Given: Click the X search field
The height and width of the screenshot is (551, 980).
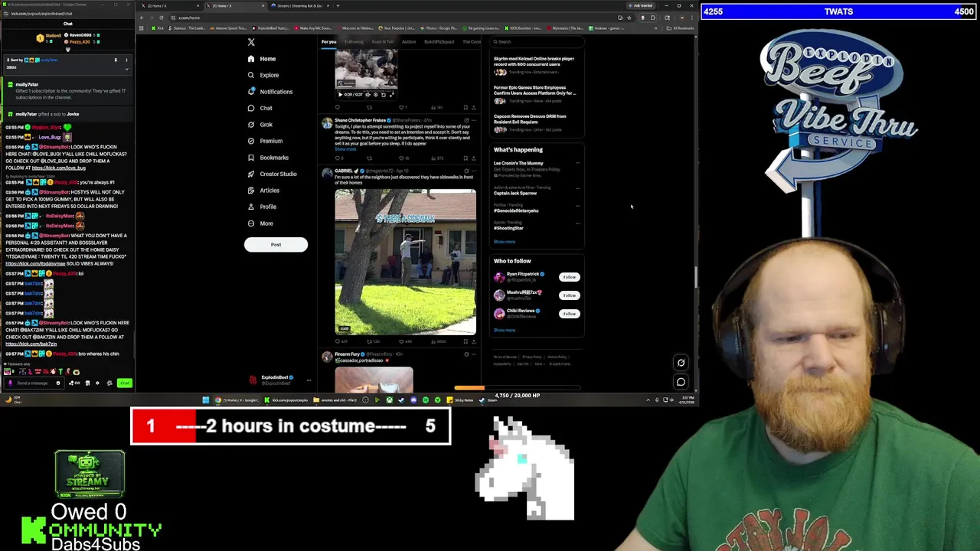Looking at the screenshot, I should pyautogui.click(x=536, y=42).
